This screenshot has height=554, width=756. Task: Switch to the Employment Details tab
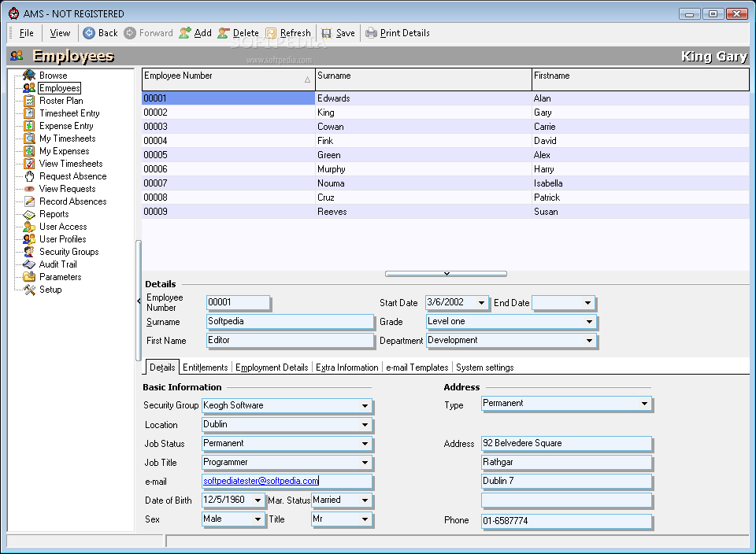click(272, 367)
